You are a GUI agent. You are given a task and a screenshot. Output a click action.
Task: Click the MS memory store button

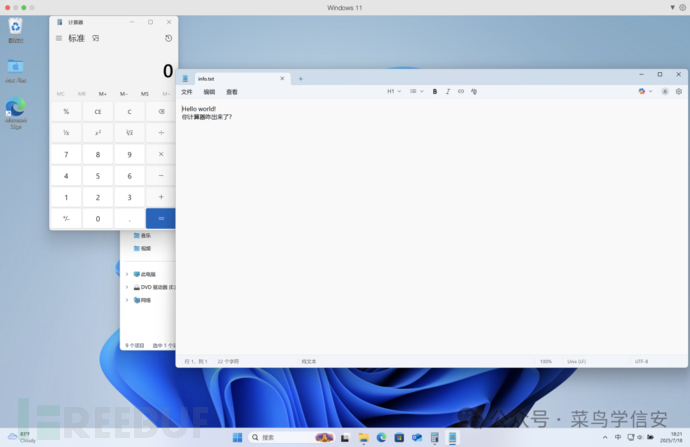(145, 94)
